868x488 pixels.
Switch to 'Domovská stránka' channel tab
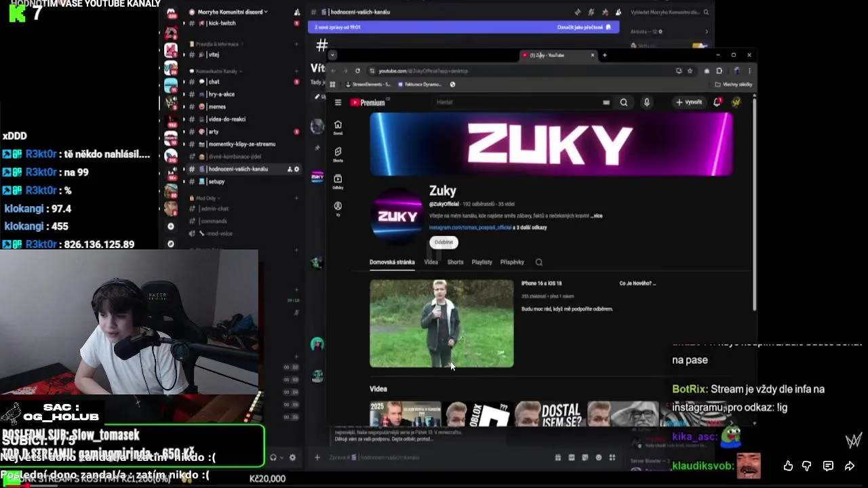392,262
